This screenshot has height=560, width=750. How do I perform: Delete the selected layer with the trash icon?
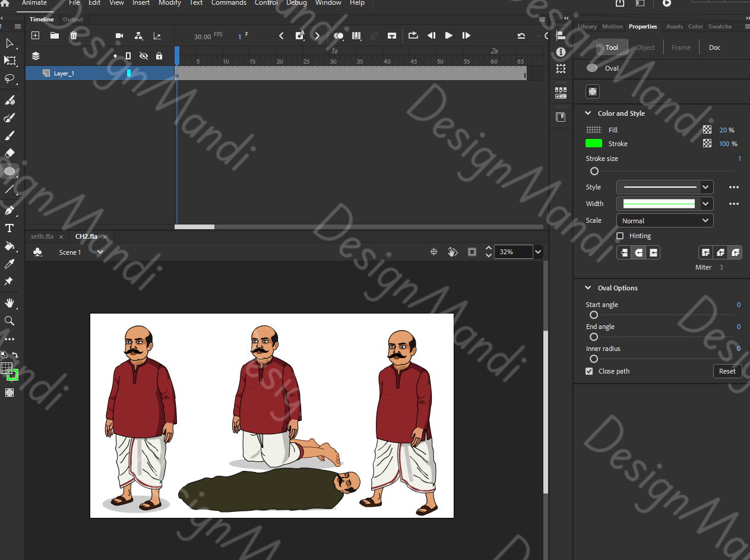click(73, 35)
